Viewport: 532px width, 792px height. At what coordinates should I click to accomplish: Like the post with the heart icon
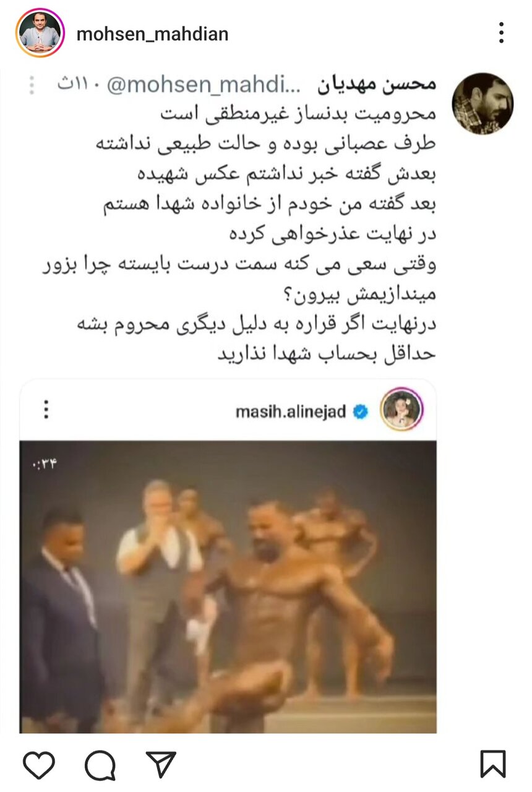coord(38,764)
